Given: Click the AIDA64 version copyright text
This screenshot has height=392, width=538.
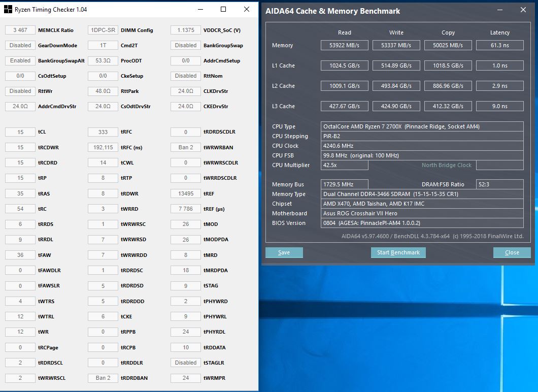Looking at the screenshot, I should point(432,236).
